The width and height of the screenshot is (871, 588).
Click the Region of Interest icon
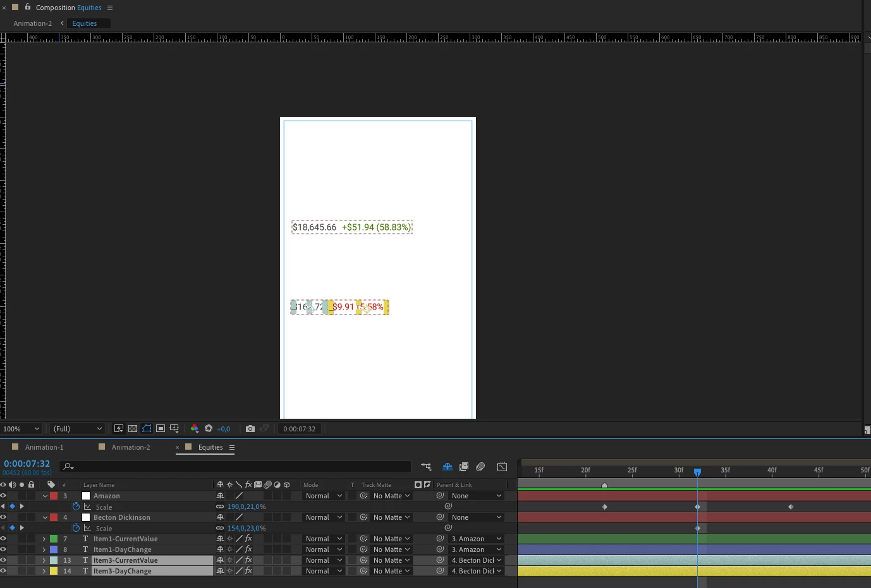(161, 428)
